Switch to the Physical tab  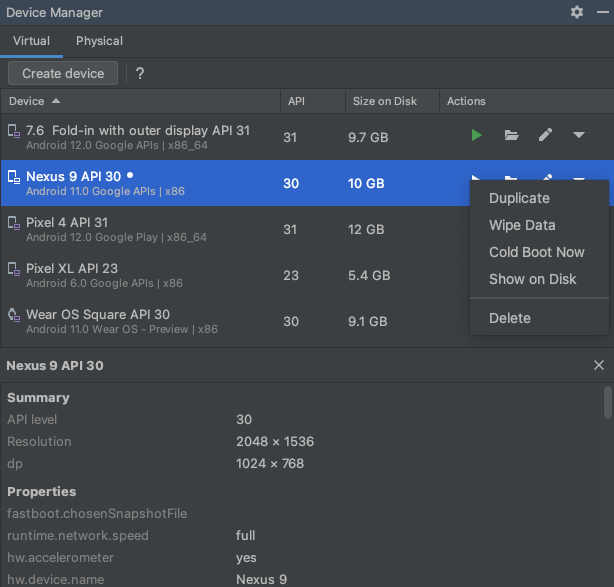(99, 41)
